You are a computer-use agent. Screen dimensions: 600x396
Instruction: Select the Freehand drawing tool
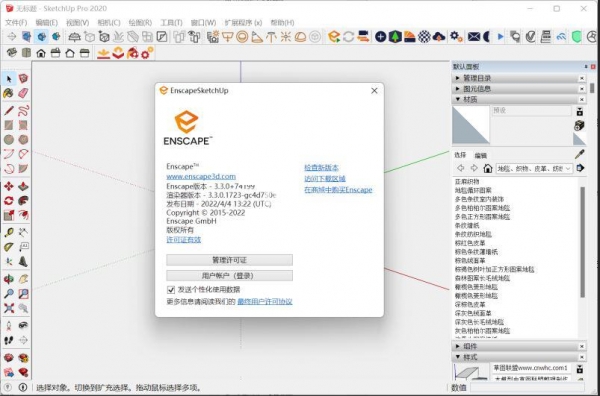click(x=23, y=111)
